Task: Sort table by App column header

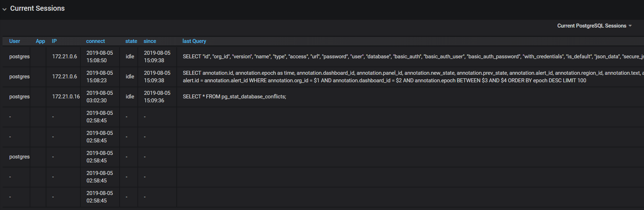Action: click(x=40, y=41)
